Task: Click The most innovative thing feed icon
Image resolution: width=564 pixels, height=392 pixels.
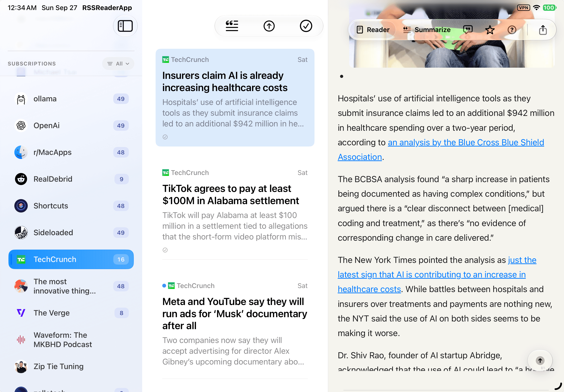Action: click(21, 286)
